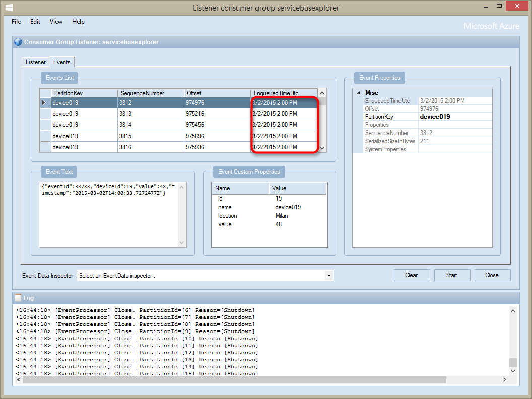Image resolution: width=532 pixels, height=399 pixels.
Task: Click the Log horizontal scrollbar thumb
Action: (x=234, y=380)
